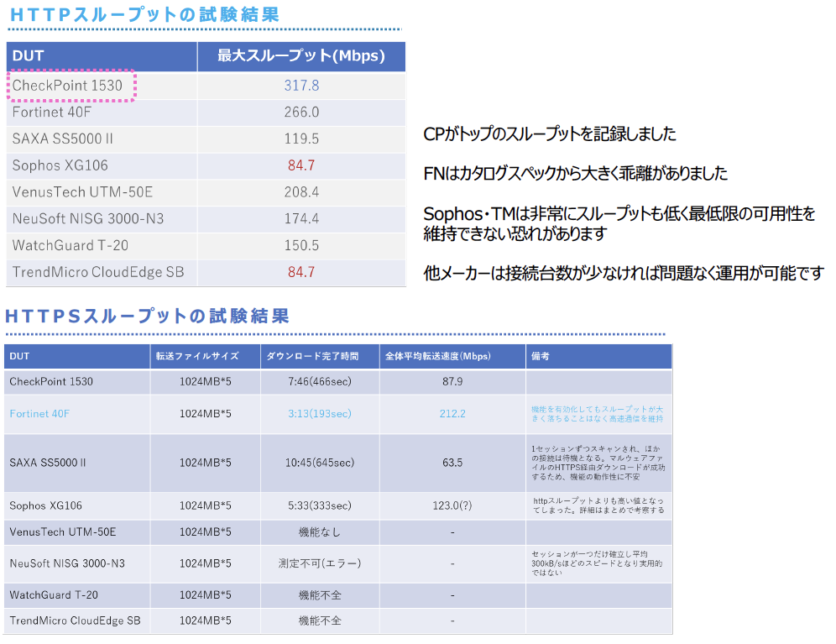Image resolution: width=836 pixels, height=644 pixels.
Task: Click the 備考 column header
Action: tap(541, 356)
